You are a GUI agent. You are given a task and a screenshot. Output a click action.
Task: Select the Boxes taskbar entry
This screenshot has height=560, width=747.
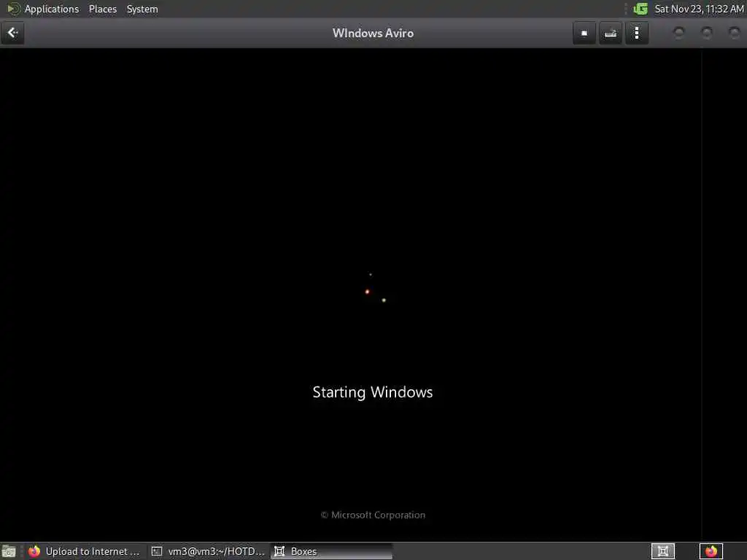pos(332,551)
